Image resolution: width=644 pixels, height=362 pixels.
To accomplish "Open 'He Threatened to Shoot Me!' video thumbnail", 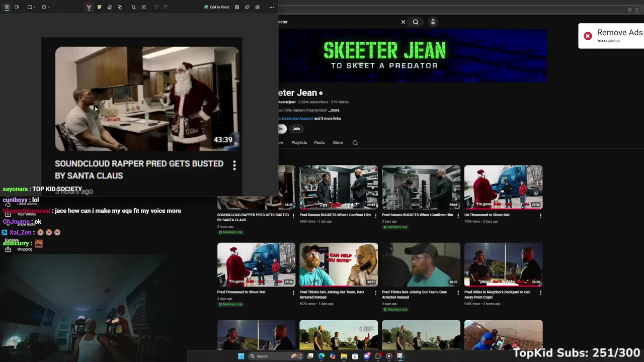I will [x=503, y=187].
